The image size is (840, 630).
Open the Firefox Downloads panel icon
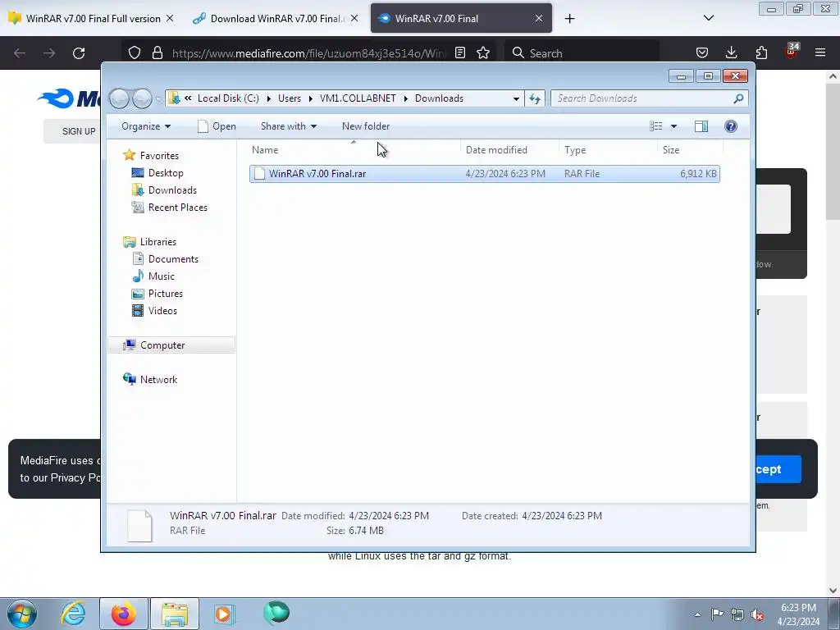[731, 52]
